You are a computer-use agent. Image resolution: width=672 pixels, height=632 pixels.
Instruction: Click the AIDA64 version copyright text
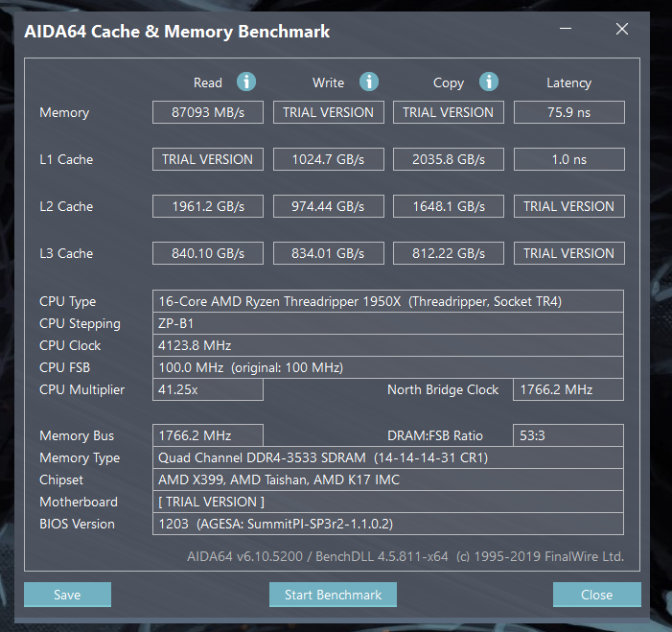[x=406, y=556]
